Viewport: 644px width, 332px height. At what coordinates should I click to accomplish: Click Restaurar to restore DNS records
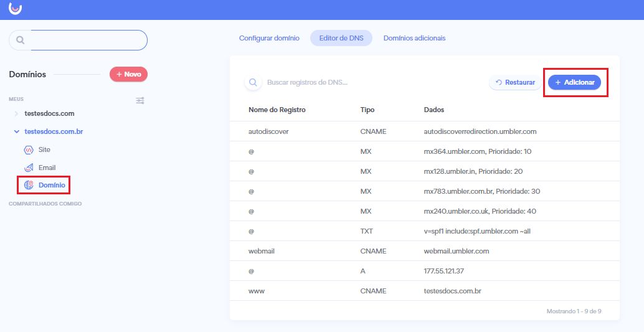click(x=515, y=82)
